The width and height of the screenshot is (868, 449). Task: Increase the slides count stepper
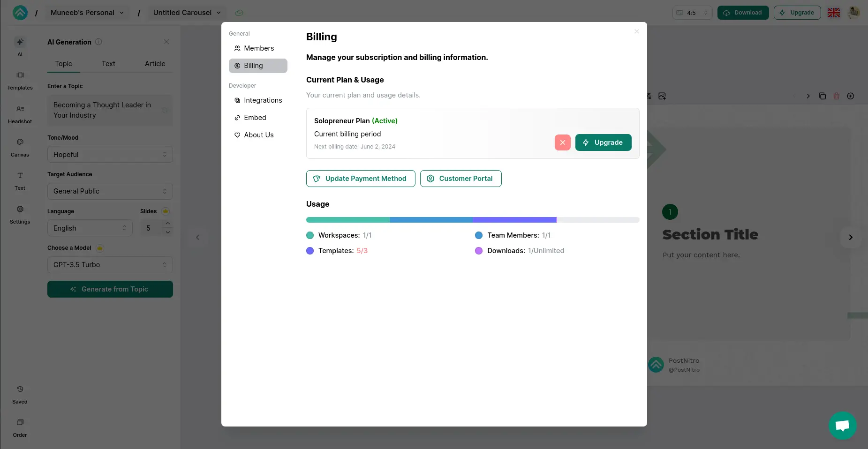tap(168, 224)
